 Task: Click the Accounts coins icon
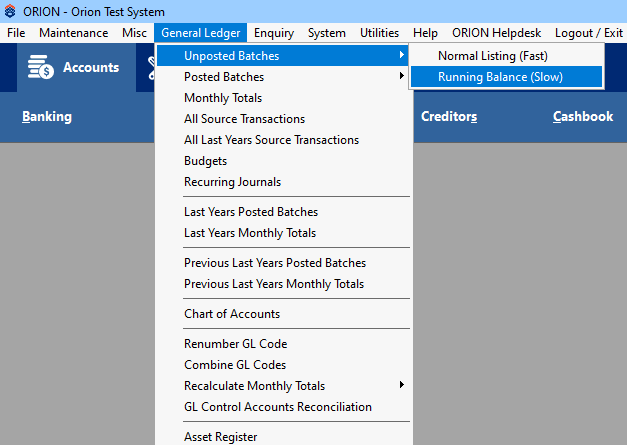tap(40, 67)
